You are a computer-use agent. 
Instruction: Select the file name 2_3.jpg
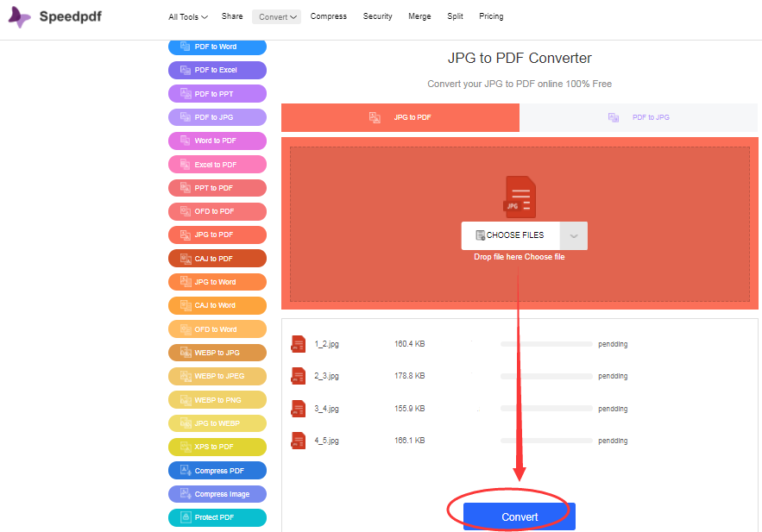click(x=326, y=376)
